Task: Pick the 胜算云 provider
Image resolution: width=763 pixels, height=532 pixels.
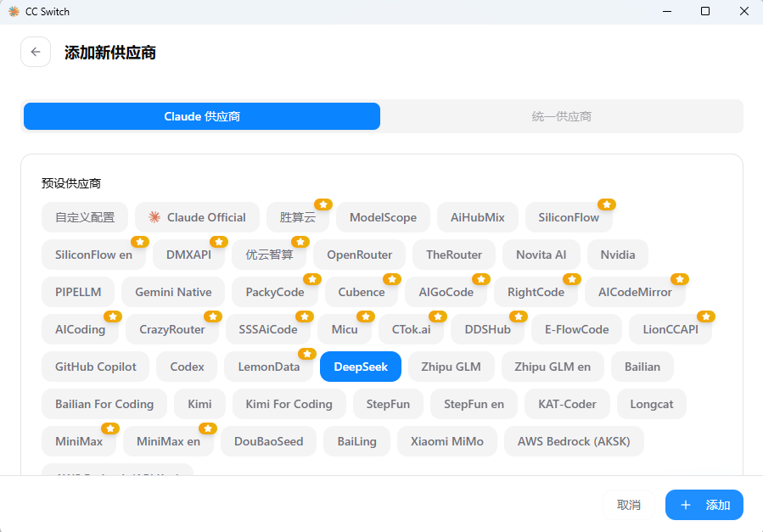Action: [298, 217]
